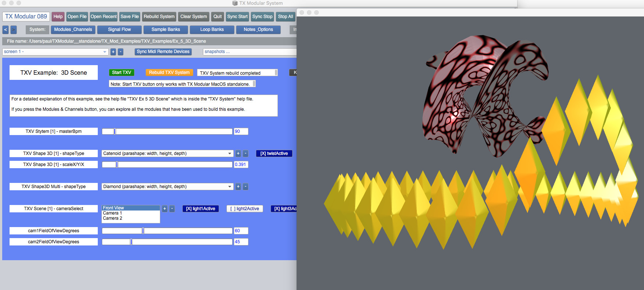The width and height of the screenshot is (644, 290).
Task: Toggle the twistActive checkbox
Action: click(274, 153)
